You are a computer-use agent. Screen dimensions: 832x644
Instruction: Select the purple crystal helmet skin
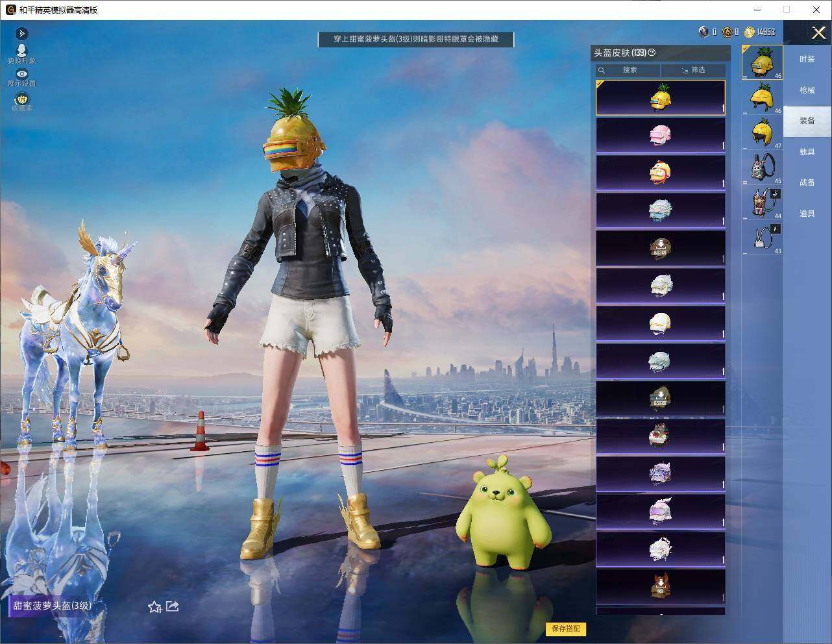click(x=661, y=474)
